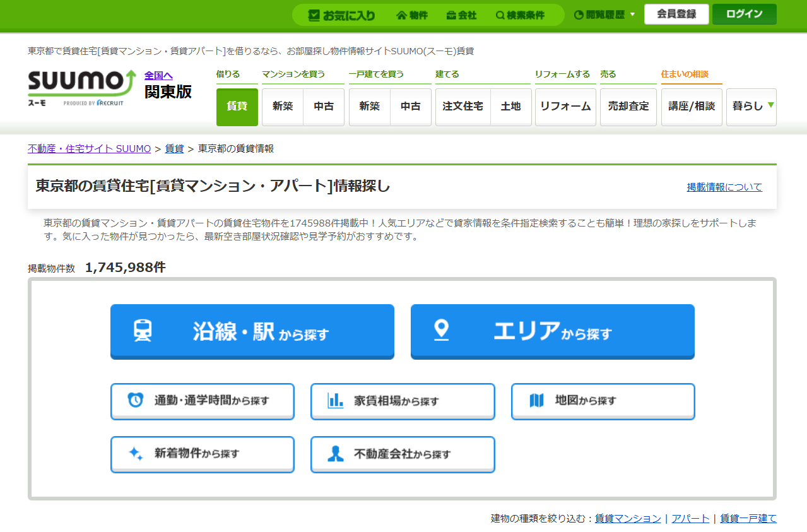Select 中古 under 一戸建てを買う
This screenshot has height=532, width=807.
(411, 107)
